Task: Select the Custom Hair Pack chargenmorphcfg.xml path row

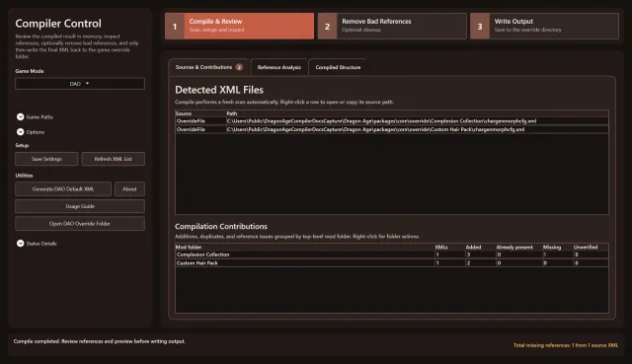Action: coord(392,129)
